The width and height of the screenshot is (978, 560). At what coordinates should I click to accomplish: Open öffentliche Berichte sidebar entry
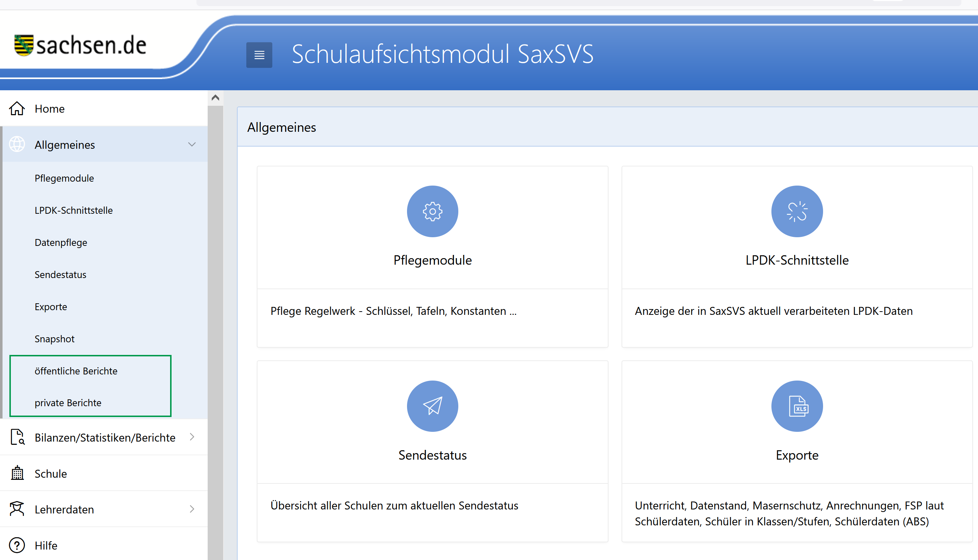click(x=76, y=371)
